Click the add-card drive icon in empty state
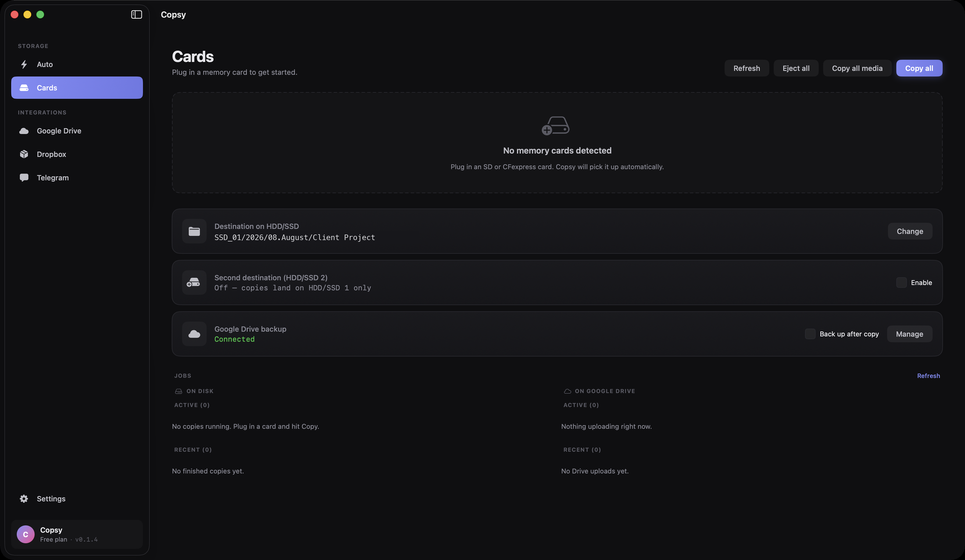Viewport: 965px width, 560px height. pos(555,125)
